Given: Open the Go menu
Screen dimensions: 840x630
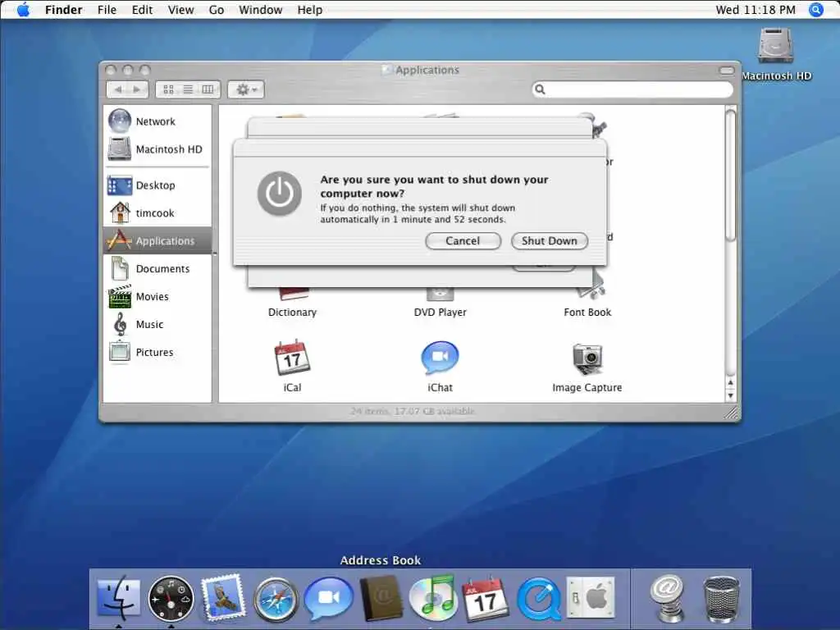Looking at the screenshot, I should click(217, 10).
